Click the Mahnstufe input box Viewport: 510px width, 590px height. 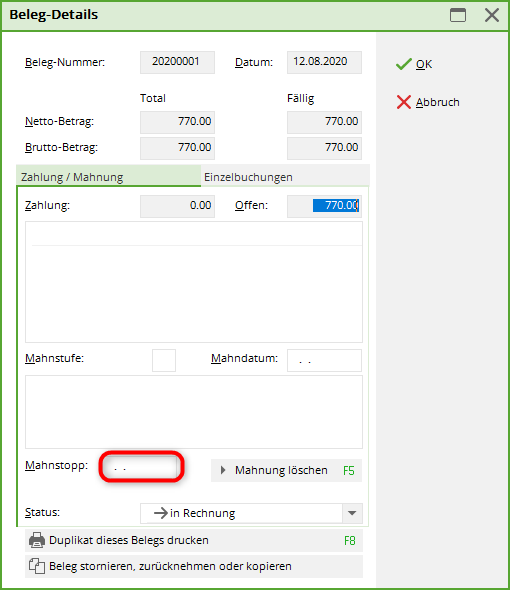tap(164, 360)
